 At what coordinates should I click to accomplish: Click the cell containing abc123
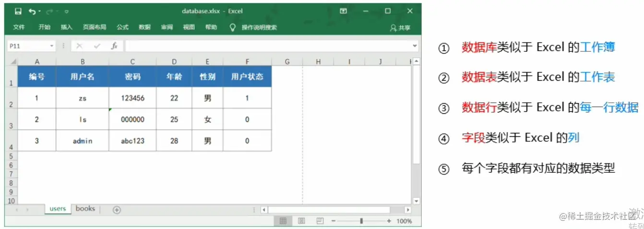point(132,141)
